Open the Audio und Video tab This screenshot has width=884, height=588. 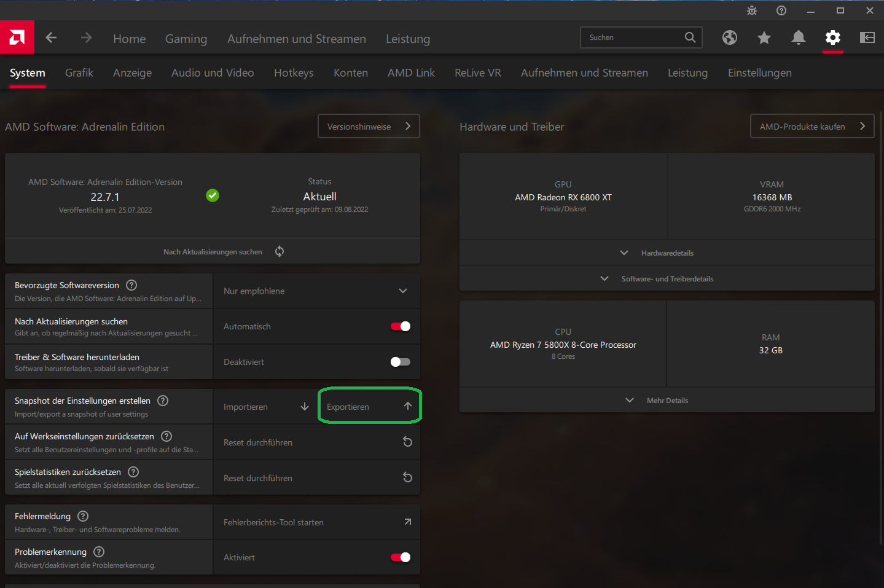pyautogui.click(x=213, y=73)
